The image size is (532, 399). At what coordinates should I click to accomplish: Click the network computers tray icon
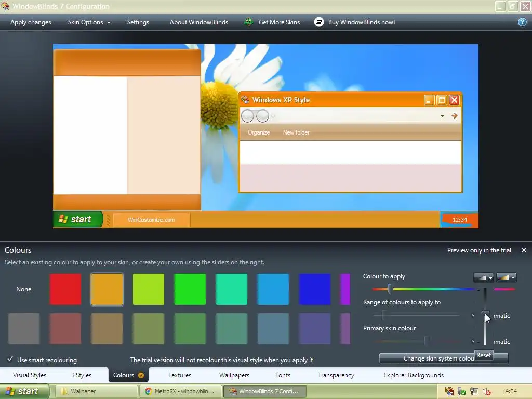click(474, 391)
